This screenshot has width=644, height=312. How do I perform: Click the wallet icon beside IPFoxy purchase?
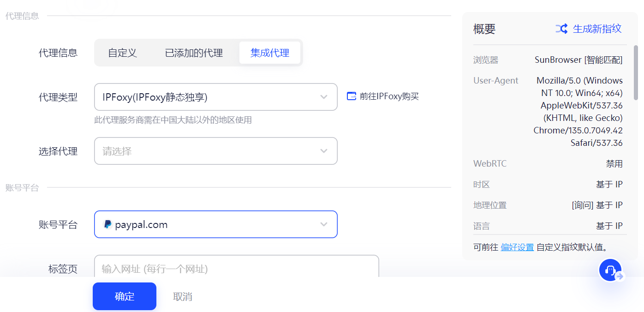pyautogui.click(x=351, y=96)
